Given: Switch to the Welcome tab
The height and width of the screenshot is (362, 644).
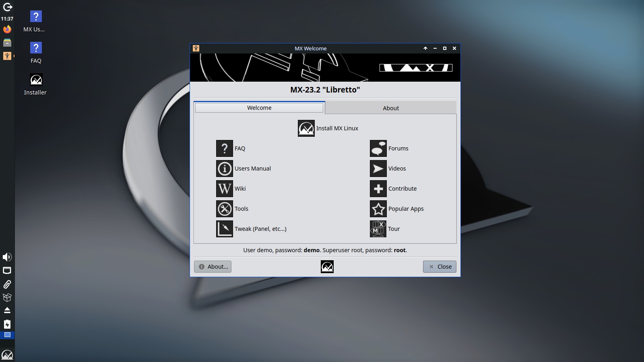Looking at the screenshot, I should pos(259,108).
